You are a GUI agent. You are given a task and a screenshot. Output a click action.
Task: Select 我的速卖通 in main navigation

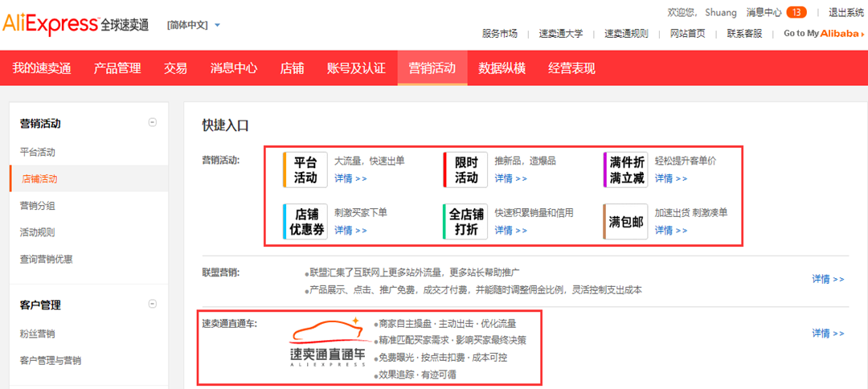pyautogui.click(x=42, y=68)
